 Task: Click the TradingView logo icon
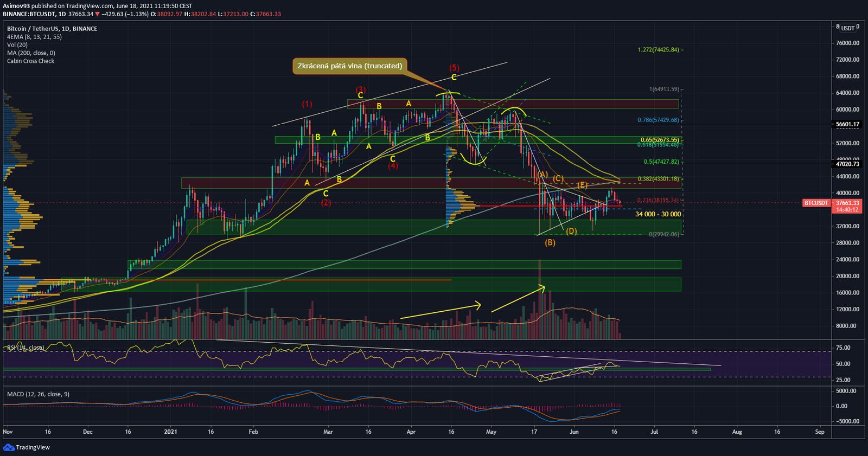pyautogui.click(x=8, y=447)
